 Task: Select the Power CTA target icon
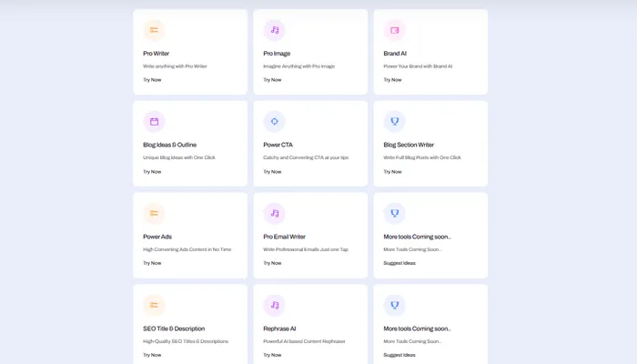[274, 121]
